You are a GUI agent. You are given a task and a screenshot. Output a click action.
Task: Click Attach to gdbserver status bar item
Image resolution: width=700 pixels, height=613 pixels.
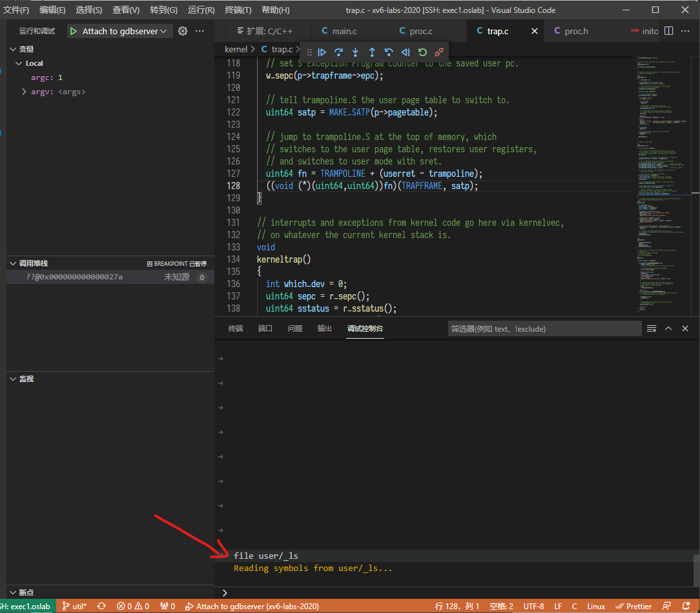pos(252,607)
